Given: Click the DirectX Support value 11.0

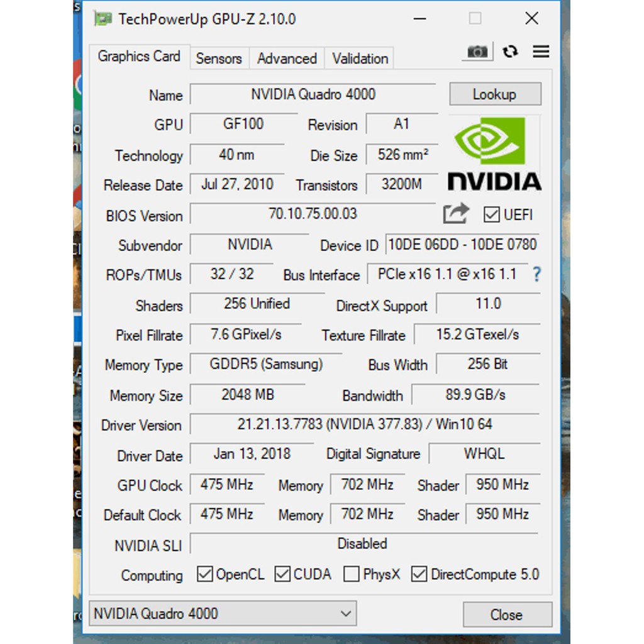Looking at the screenshot, I should [488, 304].
